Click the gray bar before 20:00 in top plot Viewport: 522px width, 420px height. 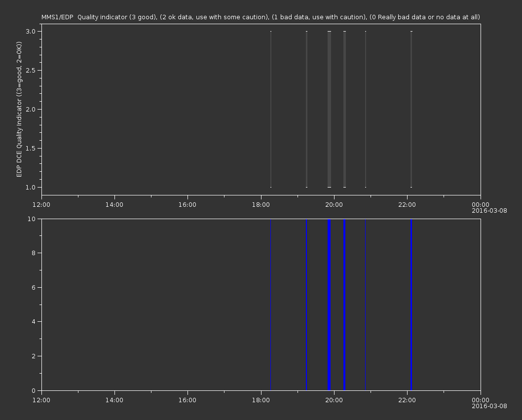point(329,109)
